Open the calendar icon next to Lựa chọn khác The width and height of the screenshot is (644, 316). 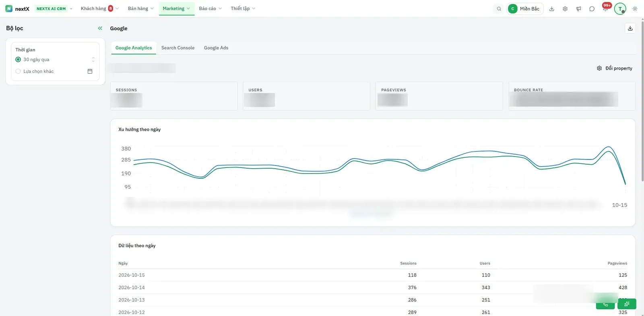90,71
